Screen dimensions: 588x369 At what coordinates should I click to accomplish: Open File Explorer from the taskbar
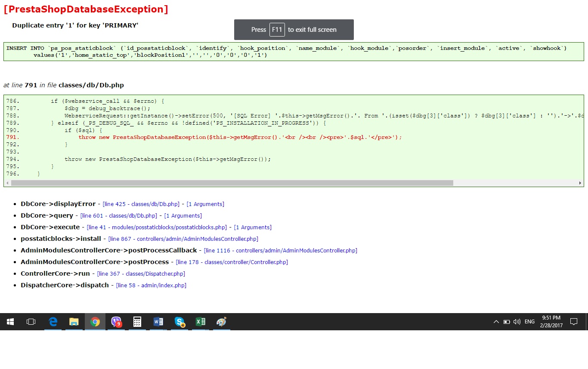click(x=74, y=322)
